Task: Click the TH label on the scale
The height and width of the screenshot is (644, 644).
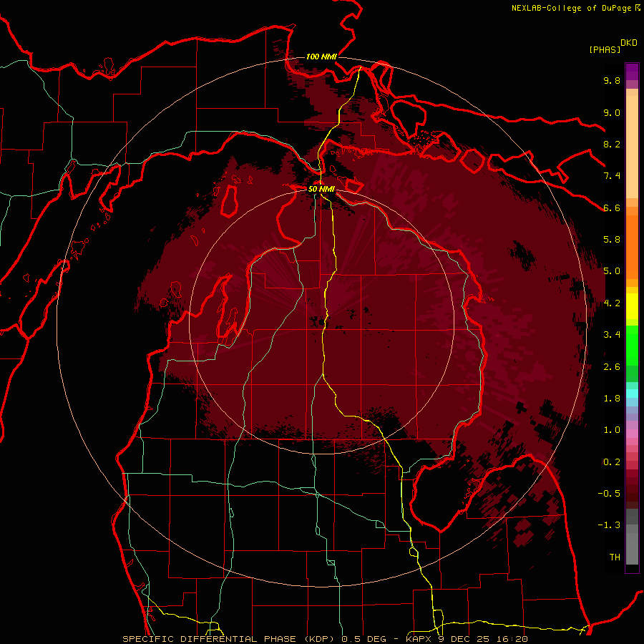Action: [615, 557]
